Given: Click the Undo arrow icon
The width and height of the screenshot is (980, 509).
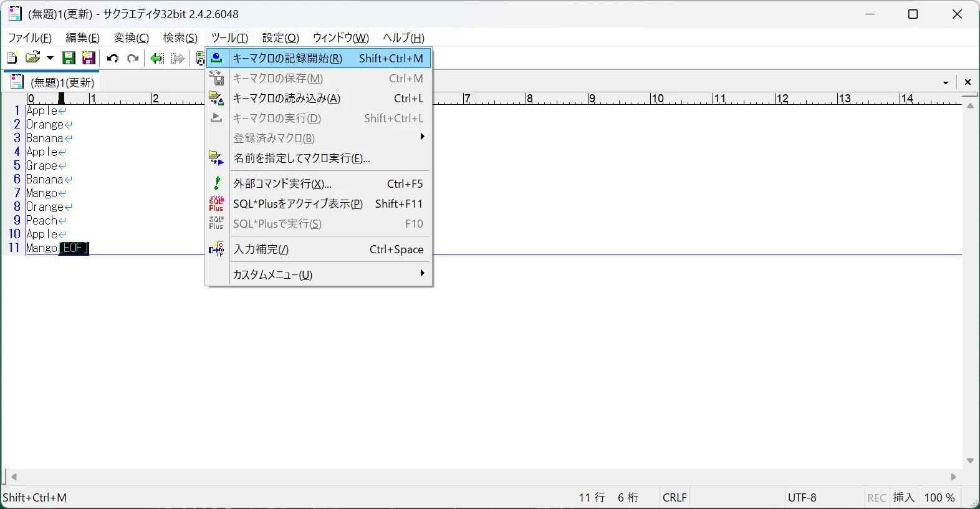Looking at the screenshot, I should [x=113, y=59].
